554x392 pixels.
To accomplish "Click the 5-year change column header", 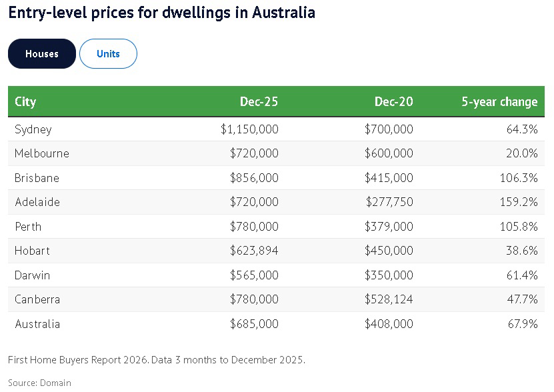I will (499, 102).
